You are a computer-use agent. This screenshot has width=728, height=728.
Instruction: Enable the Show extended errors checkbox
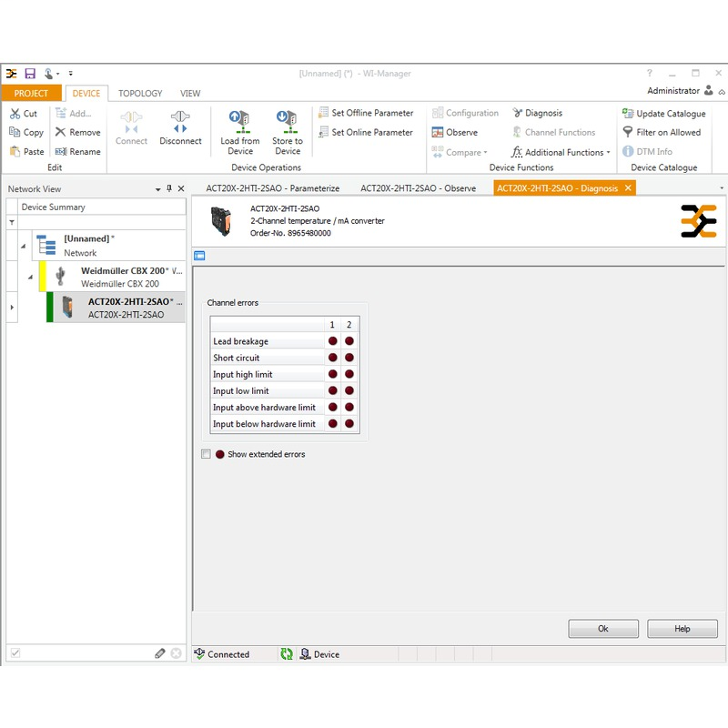207,453
